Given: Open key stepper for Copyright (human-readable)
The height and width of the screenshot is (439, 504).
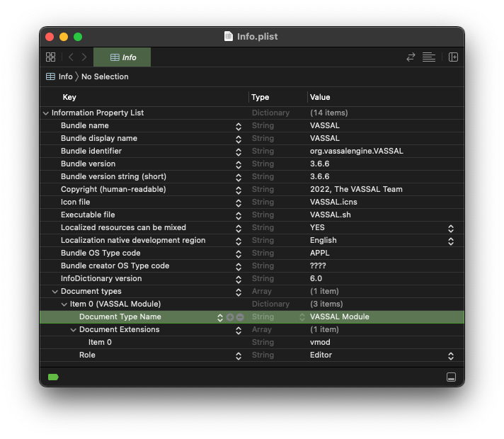Looking at the screenshot, I should pyautogui.click(x=239, y=190).
